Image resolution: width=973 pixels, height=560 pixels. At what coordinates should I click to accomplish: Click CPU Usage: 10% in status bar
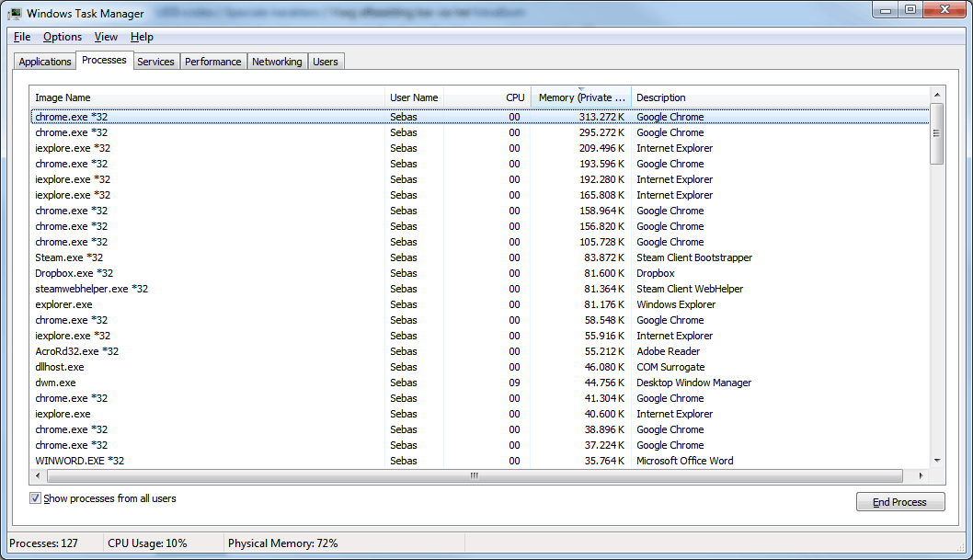(147, 543)
